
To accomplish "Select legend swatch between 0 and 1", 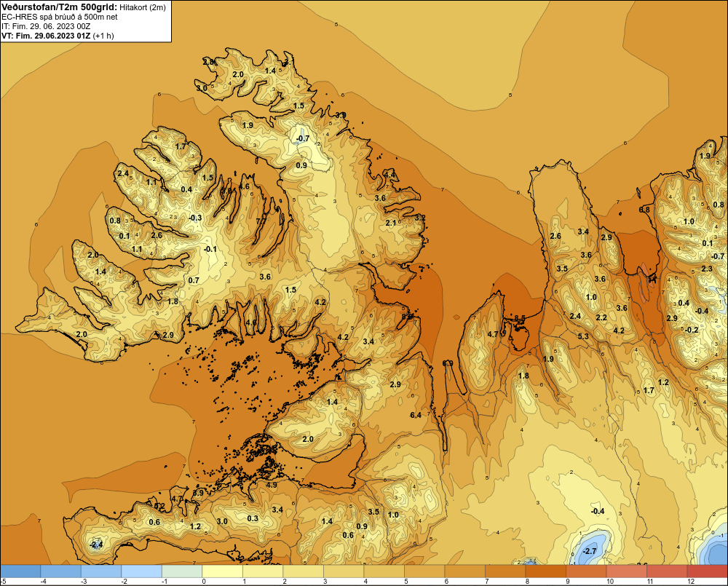I will point(222,571).
